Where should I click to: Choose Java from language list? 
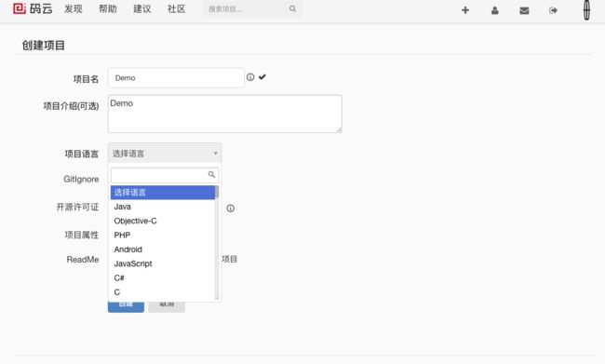[x=163, y=207]
